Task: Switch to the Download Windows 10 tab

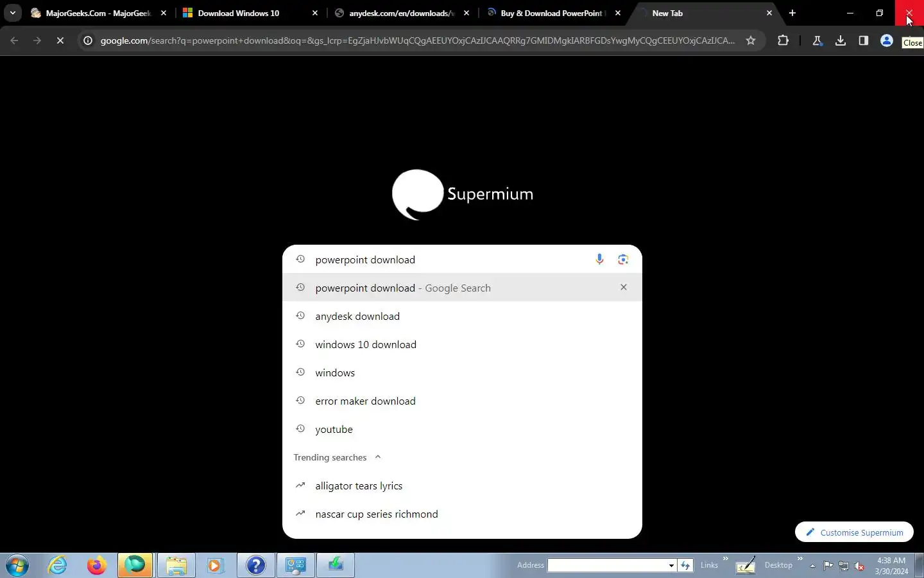Action: [250, 13]
